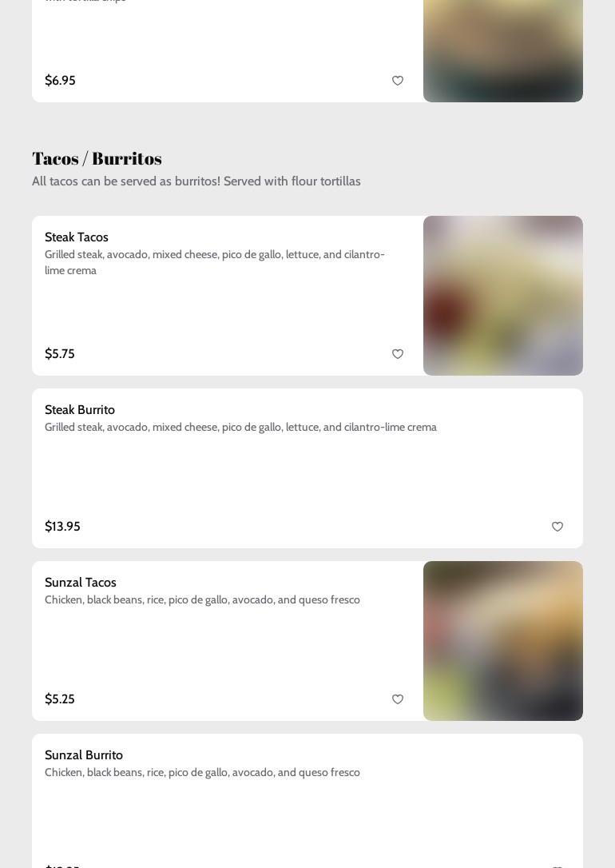Click the Steak Tacos ingredients description

point(215,262)
